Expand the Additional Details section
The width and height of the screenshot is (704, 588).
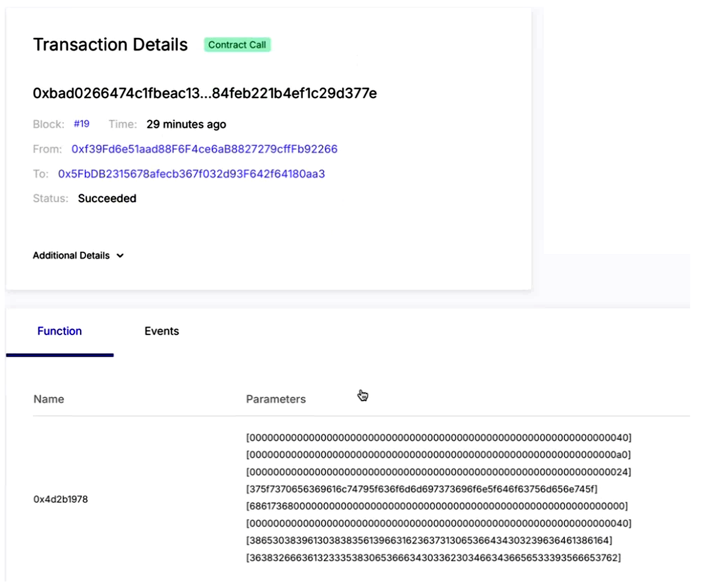pos(71,255)
